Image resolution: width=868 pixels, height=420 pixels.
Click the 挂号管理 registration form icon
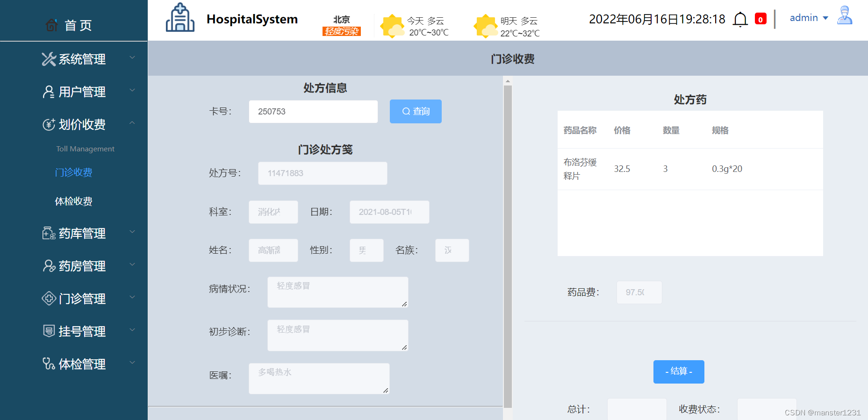point(49,331)
